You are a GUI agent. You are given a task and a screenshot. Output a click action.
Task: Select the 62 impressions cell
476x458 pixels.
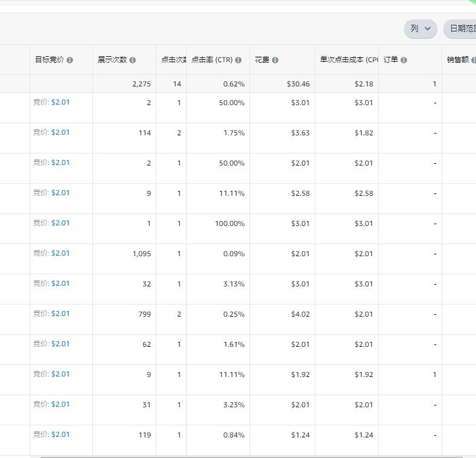(147, 345)
